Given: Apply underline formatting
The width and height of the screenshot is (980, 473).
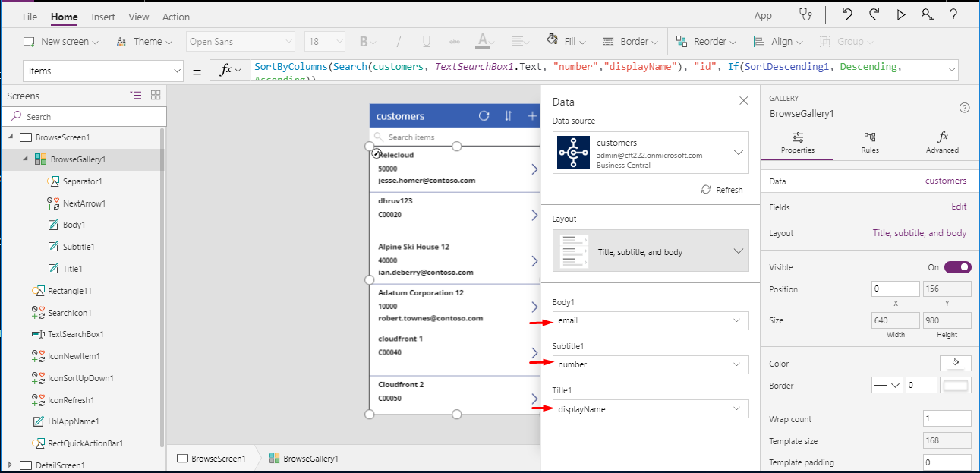Looking at the screenshot, I should (x=427, y=42).
